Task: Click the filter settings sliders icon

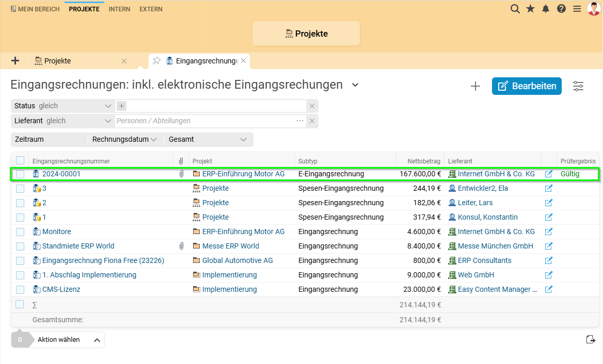Action: pyautogui.click(x=578, y=86)
